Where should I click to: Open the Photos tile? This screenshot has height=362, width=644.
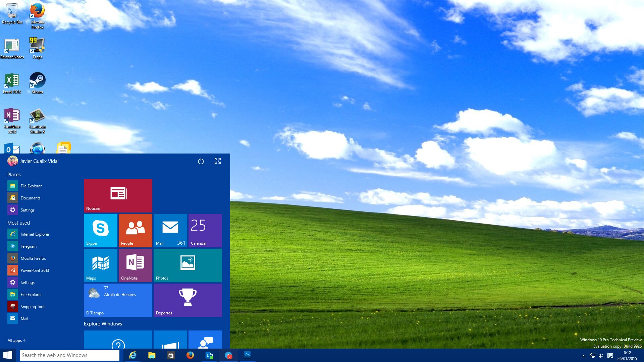pos(187,265)
